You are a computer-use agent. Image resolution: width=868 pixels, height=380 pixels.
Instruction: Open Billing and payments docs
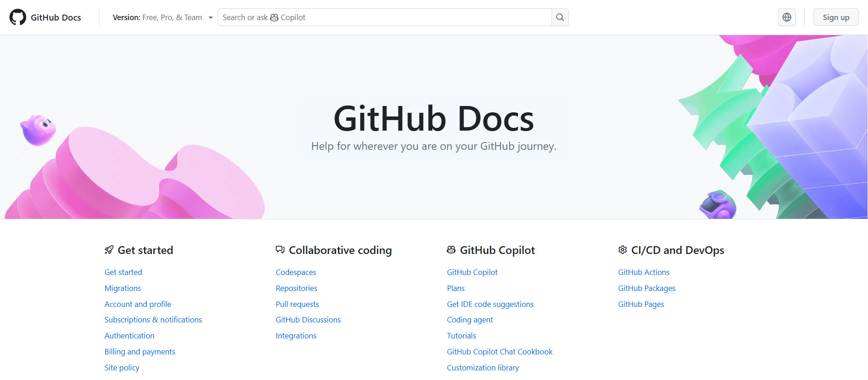coord(140,352)
